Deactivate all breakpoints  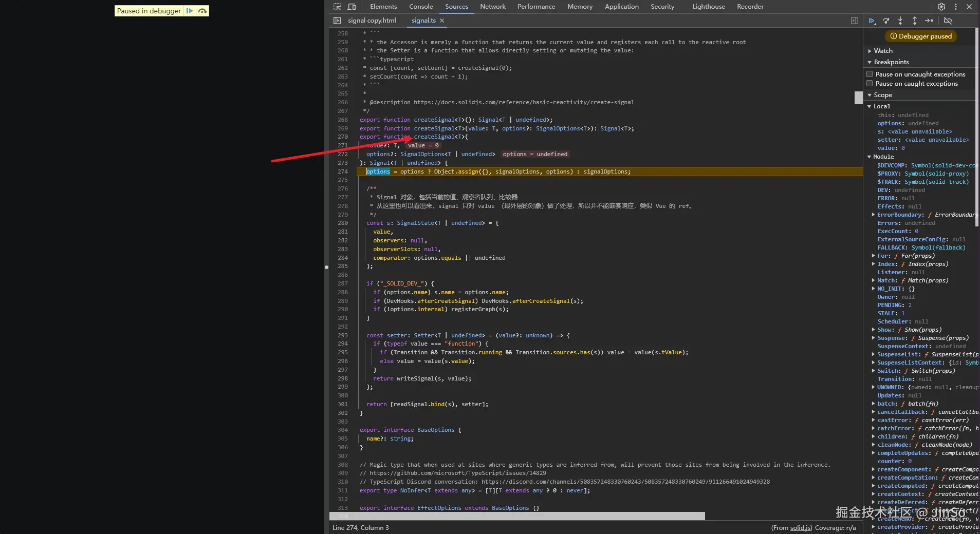pyautogui.click(x=948, y=21)
